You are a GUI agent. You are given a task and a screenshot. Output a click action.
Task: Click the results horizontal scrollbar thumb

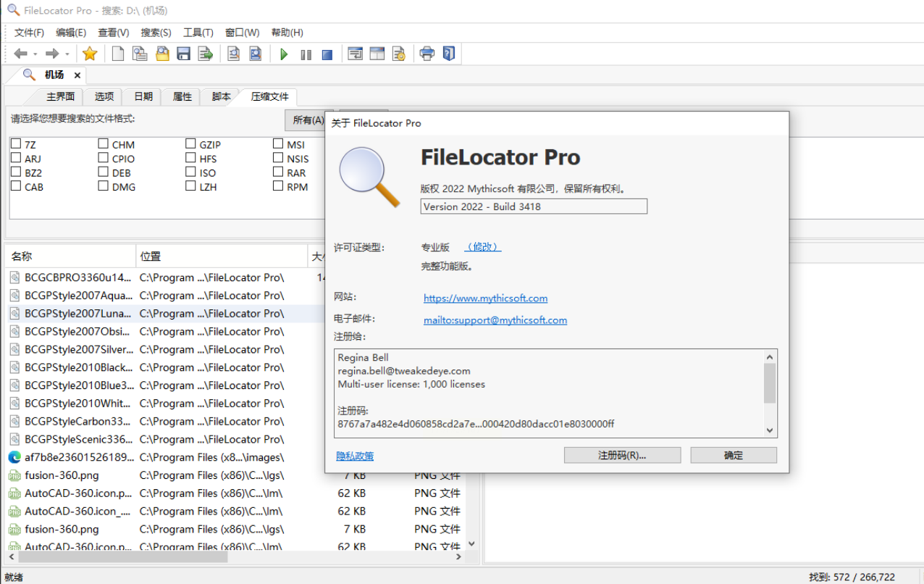(123, 557)
